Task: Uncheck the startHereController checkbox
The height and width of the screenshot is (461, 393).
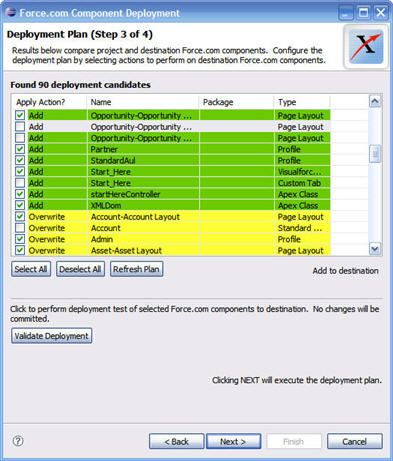Action: click(20, 194)
